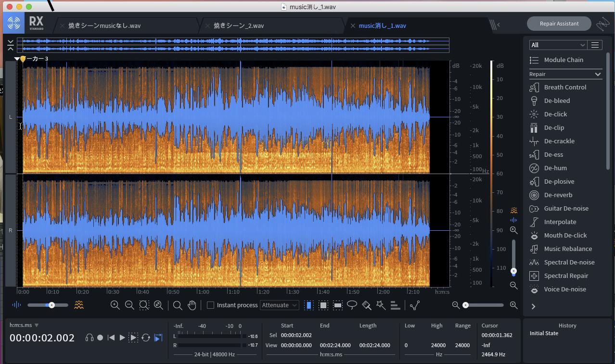
Task: Toggle the L channel selector
Action: [x=11, y=117]
